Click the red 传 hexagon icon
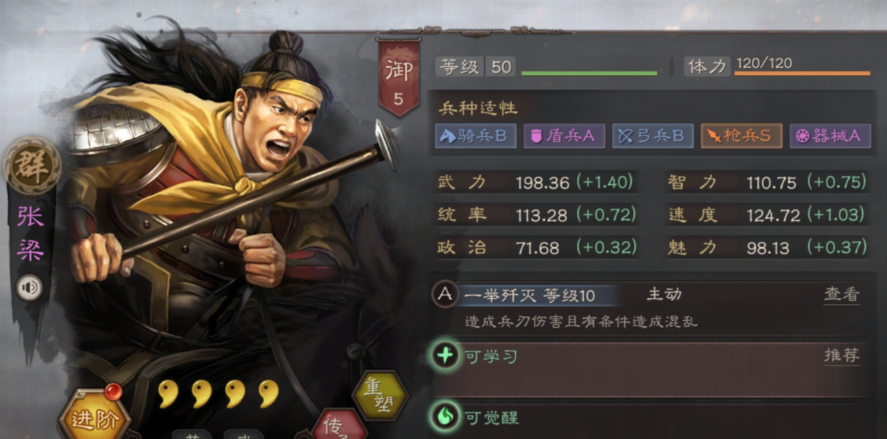887x439 pixels. 339,425
